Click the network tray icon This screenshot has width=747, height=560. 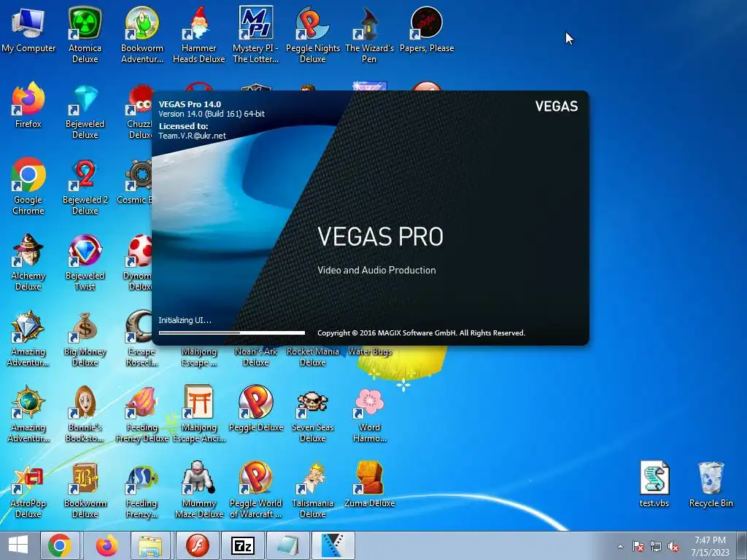point(656,546)
